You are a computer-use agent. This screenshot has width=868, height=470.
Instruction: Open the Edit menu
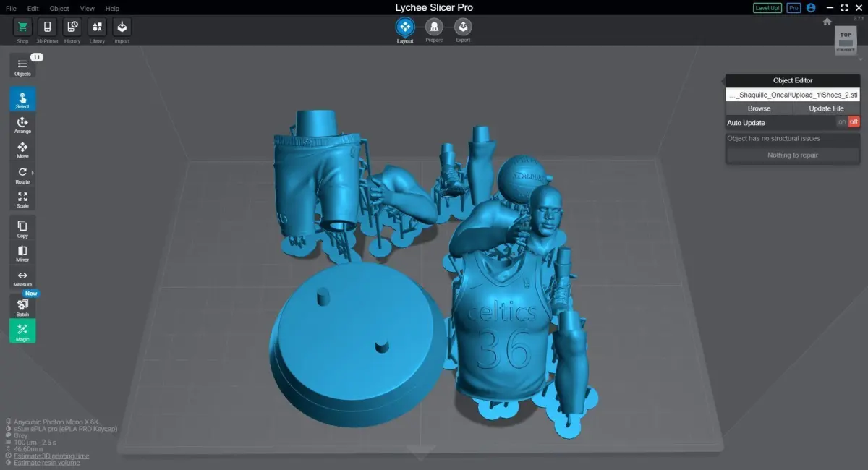(x=33, y=9)
